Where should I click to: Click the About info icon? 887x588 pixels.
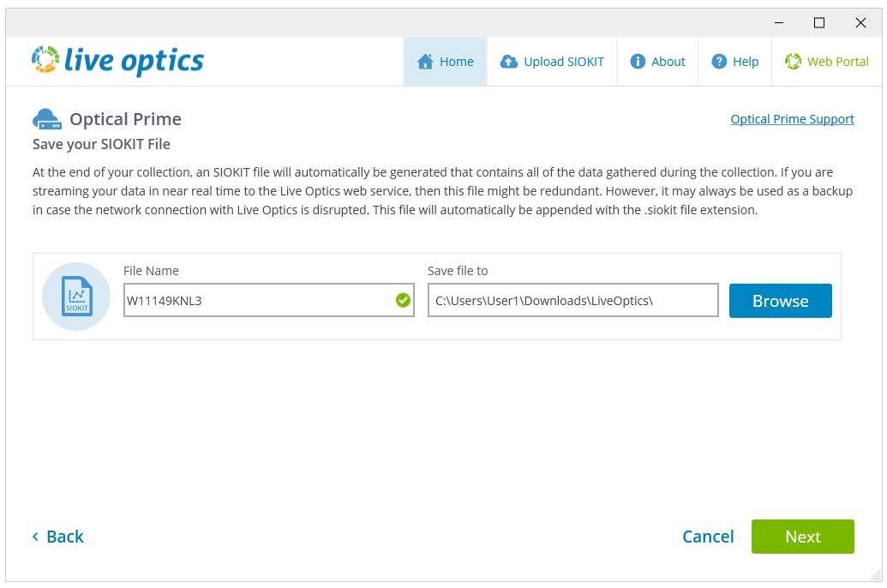coord(638,62)
